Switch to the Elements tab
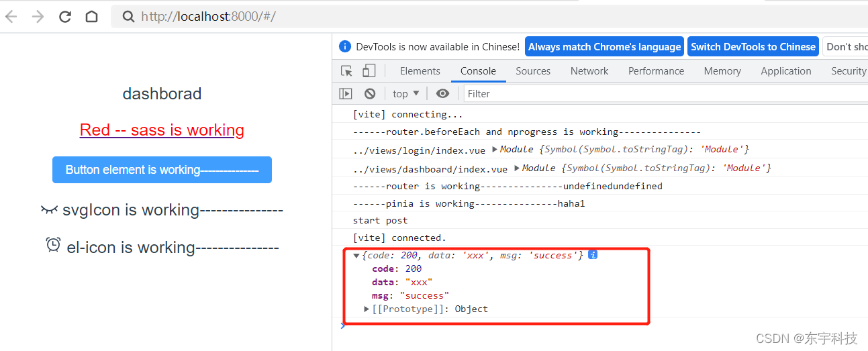Image resolution: width=868 pixels, height=351 pixels. click(420, 71)
